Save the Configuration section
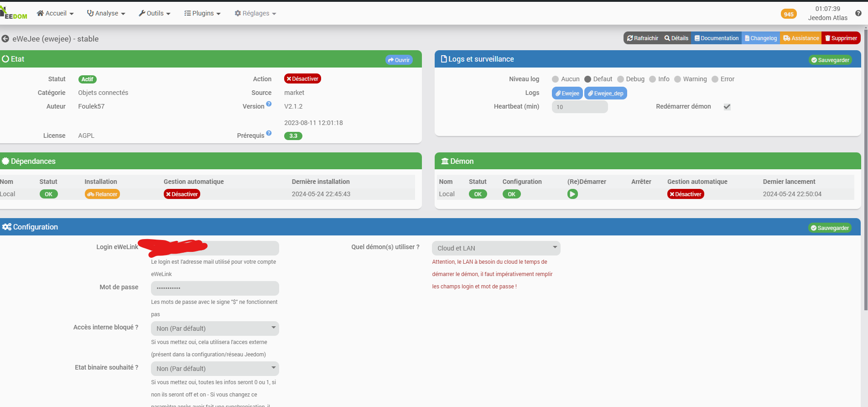The width and height of the screenshot is (868, 407). click(829, 228)
